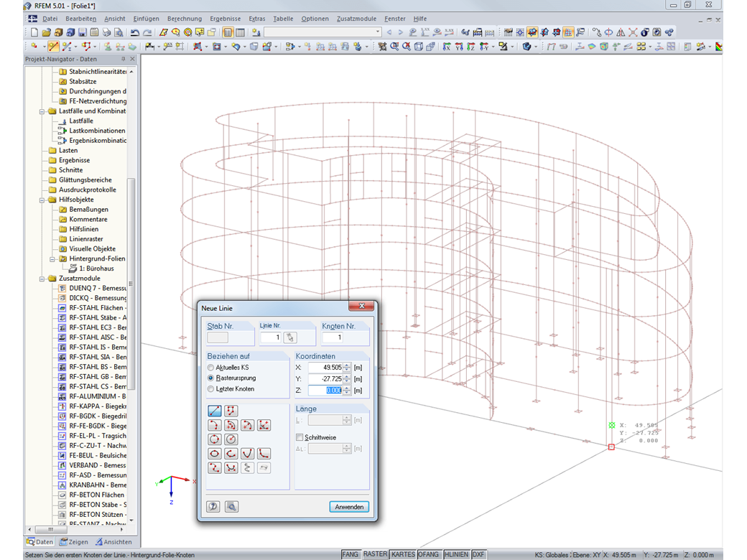This screenshot has height=560, width=747.
Task: Click the save diskette icon in toolbar
Action: pos(83,32)
